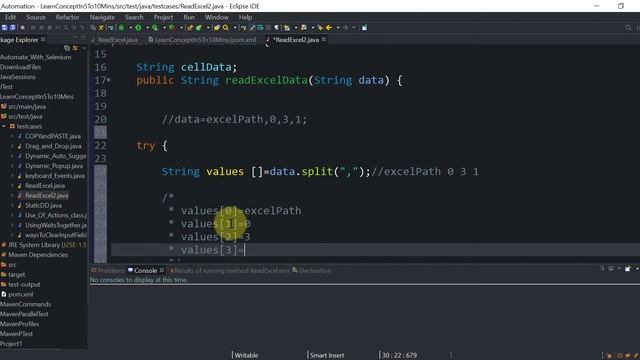Click the green Run button icon
The image size is (640, 360).
pyautogui.click(x=138, y=28)
